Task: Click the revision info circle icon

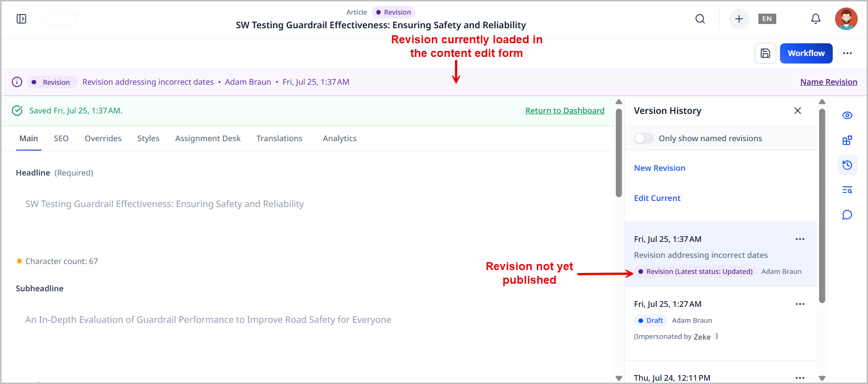Action: click(x=17, y=82)
